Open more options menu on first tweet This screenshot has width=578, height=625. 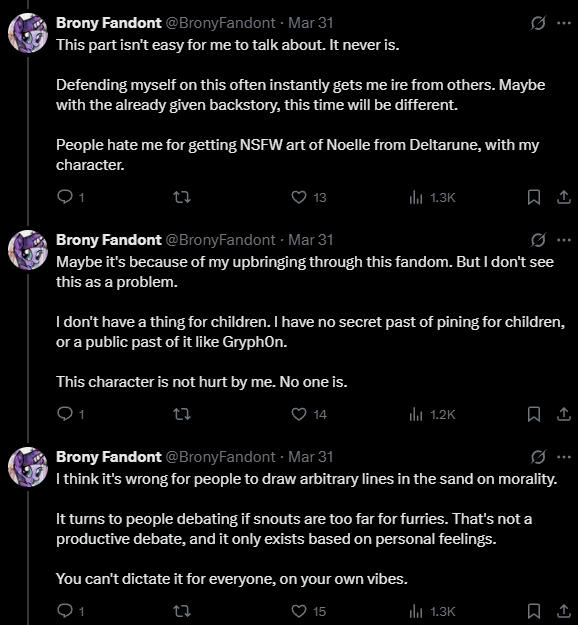tap(564, 23)
